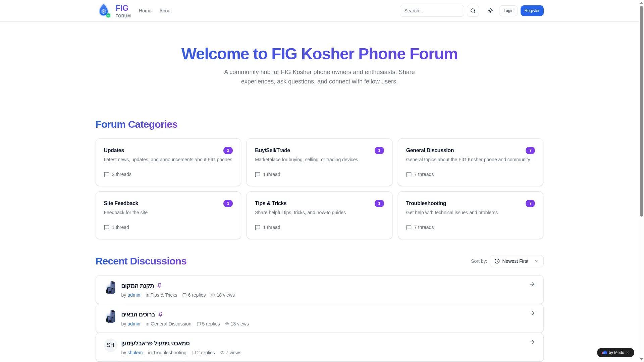Screen dimensions: 644x362
Task: Click the General Discussion badge showing 7
Action: click(530, 150)
